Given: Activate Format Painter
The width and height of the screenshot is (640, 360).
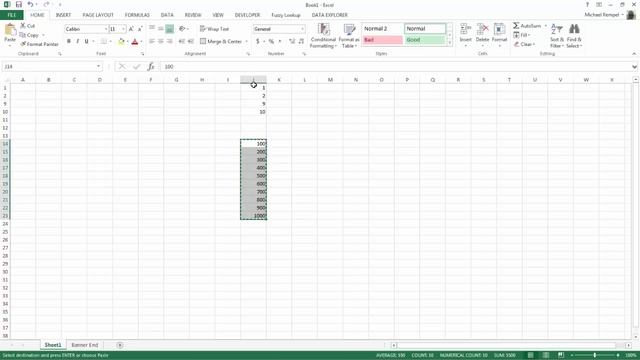Looking at the screenshot, I should point(40,44).
